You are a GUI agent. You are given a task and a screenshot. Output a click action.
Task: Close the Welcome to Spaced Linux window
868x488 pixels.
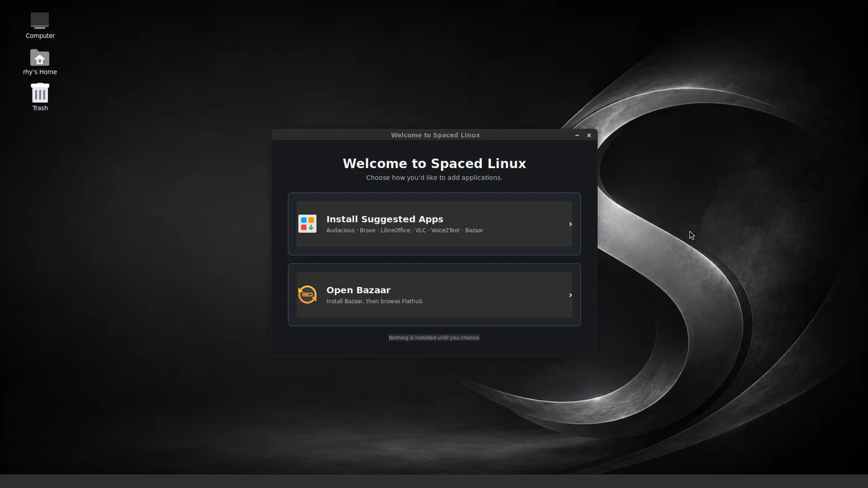[x=589, y=136]
